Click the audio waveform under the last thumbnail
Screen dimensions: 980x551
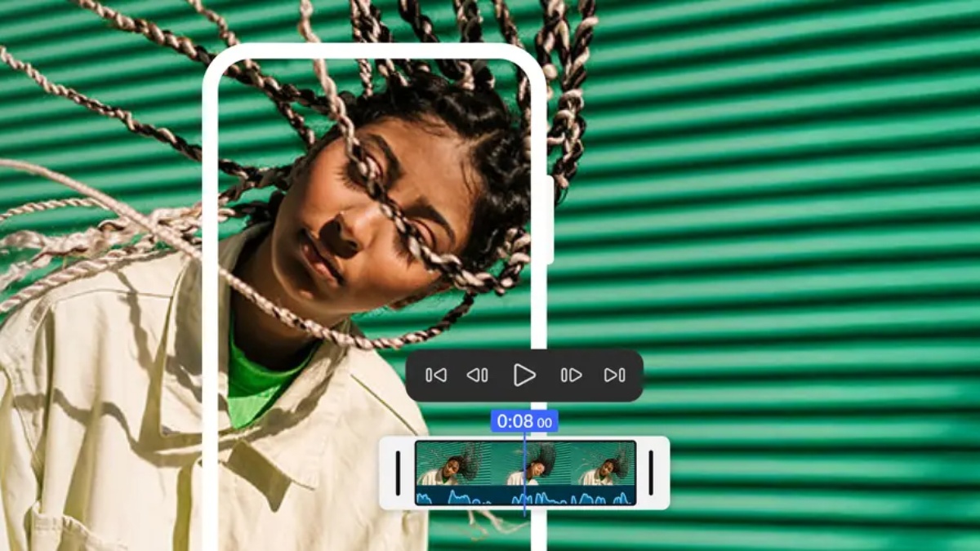(x=604, y=497)
